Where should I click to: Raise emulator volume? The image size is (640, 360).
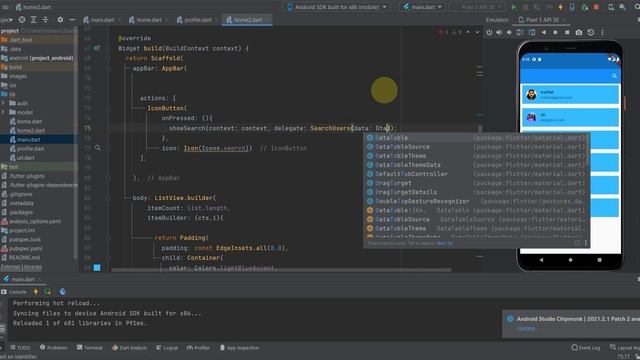coord(499,32)
